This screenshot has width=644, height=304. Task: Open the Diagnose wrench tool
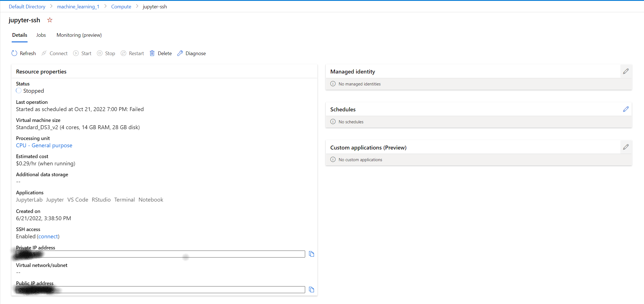click(x=180, y=53)
